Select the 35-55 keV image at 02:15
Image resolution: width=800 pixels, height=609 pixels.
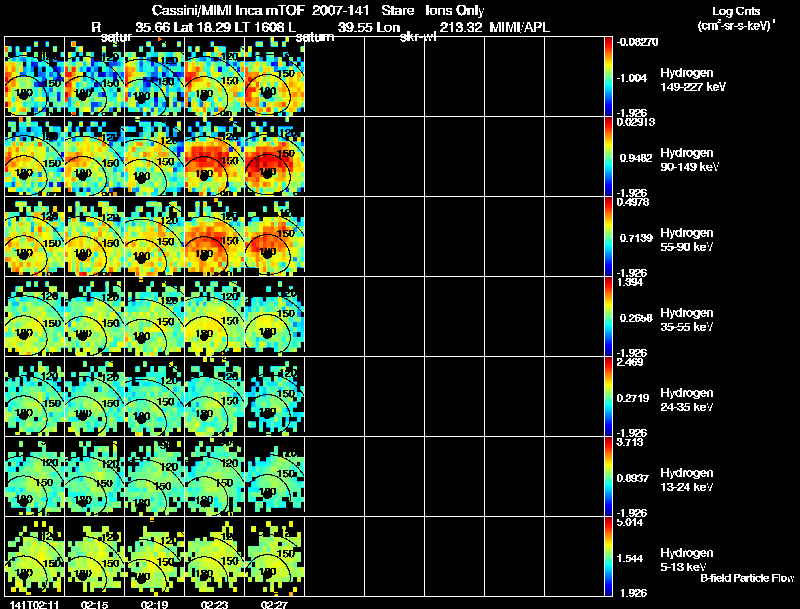pyautogui.click(x=94, y=317)
